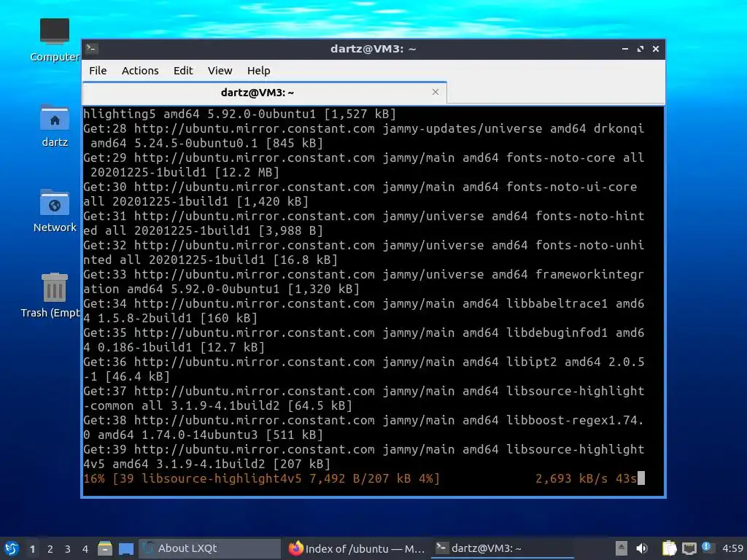Click the 'Get:34' libbabeltrace1 line
Viewport: 747px width, 560px height.
point(363,311)
